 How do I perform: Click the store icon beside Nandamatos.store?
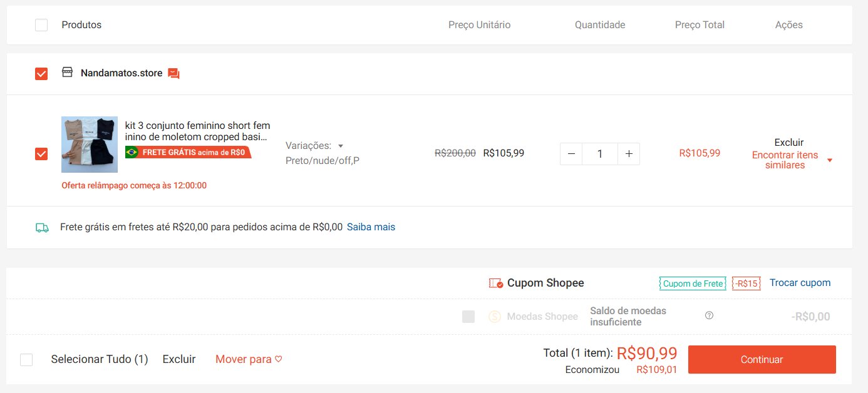coord(67,73)
